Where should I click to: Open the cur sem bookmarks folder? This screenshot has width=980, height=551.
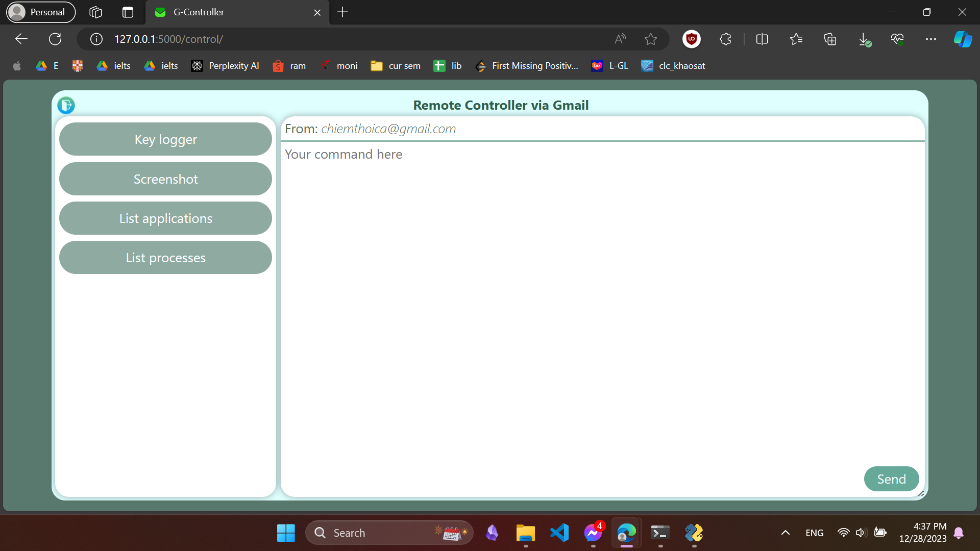[x=396, y=66]
